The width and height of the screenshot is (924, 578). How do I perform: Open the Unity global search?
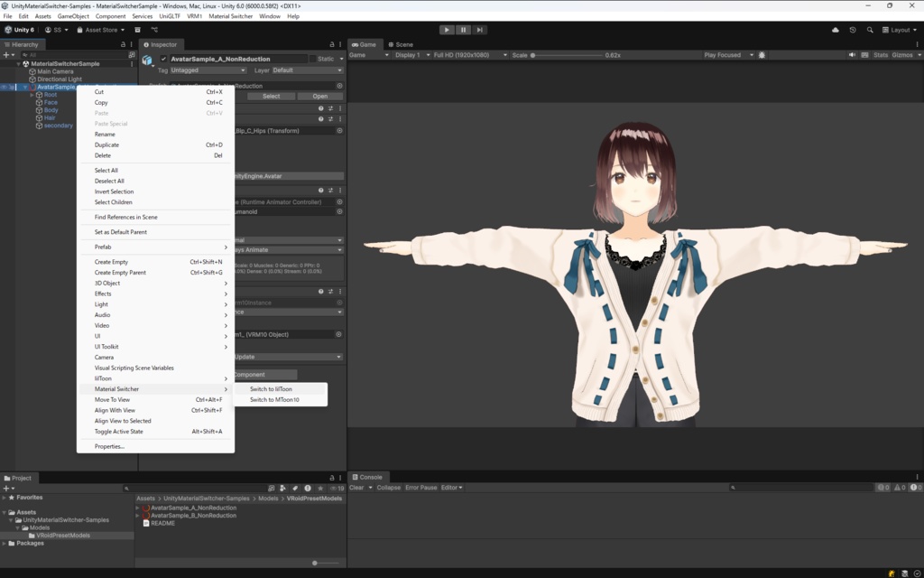pos(869,29)
